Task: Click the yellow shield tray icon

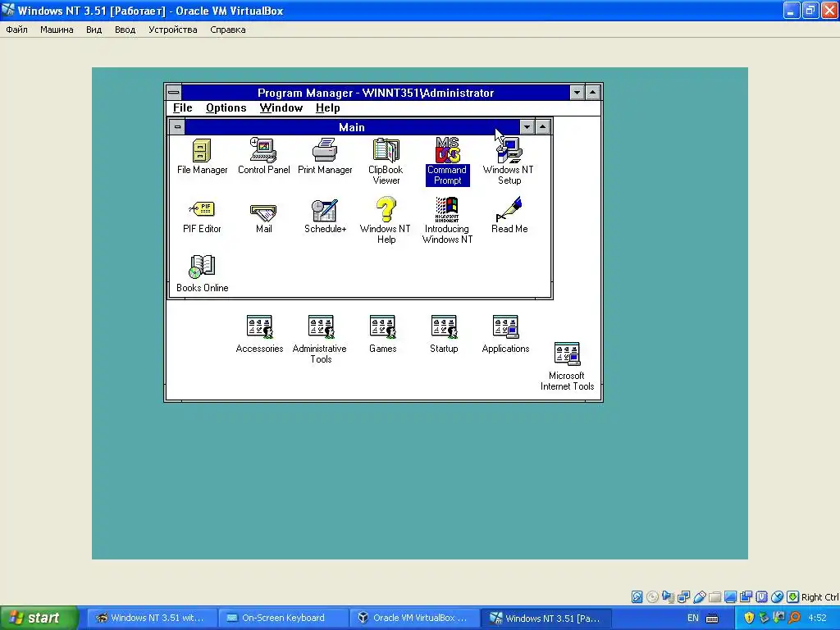Action: pyautogui.click(x=749, y=618)
